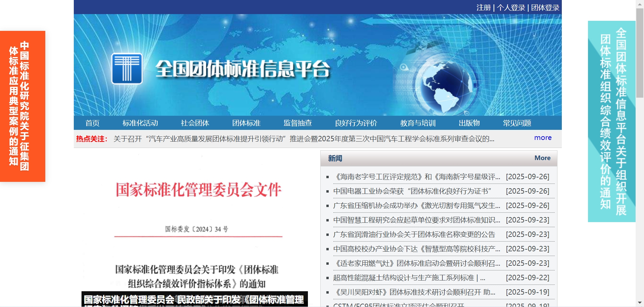
Task: Open the 首页 home menu item
Action: 92,123
